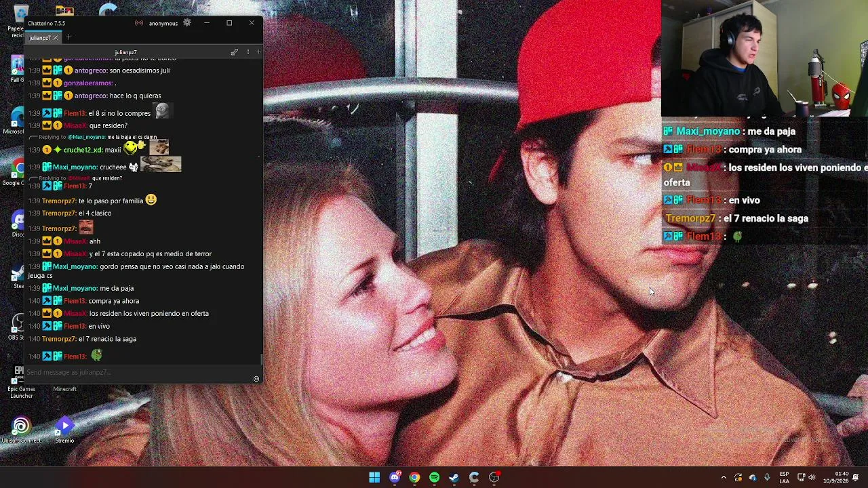Expand hidden system tray icons chevron
This screenshot has width=868, height=488.
(x=724, y=477)
